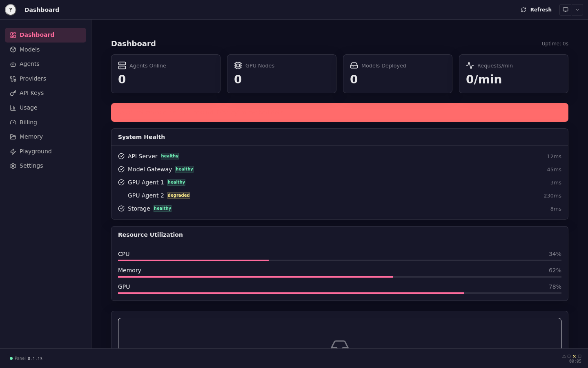Click the question mark logo icon

pos(11,9)
